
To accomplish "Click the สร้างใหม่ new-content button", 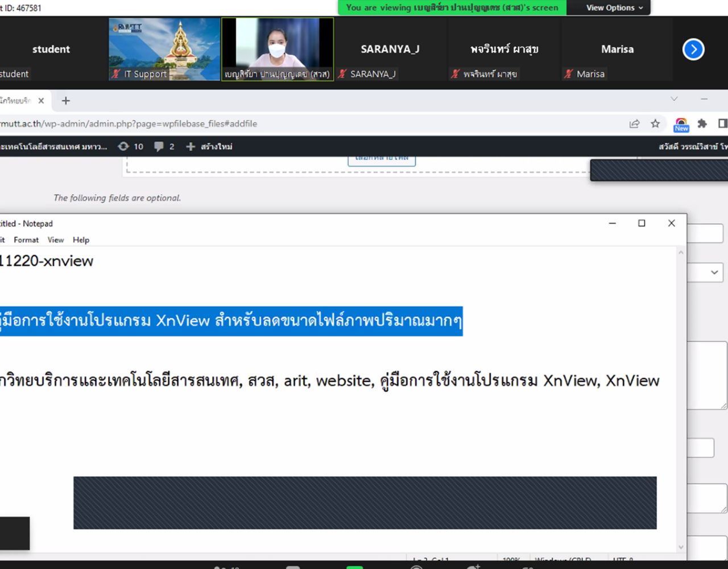I will (x=209, y=147).
